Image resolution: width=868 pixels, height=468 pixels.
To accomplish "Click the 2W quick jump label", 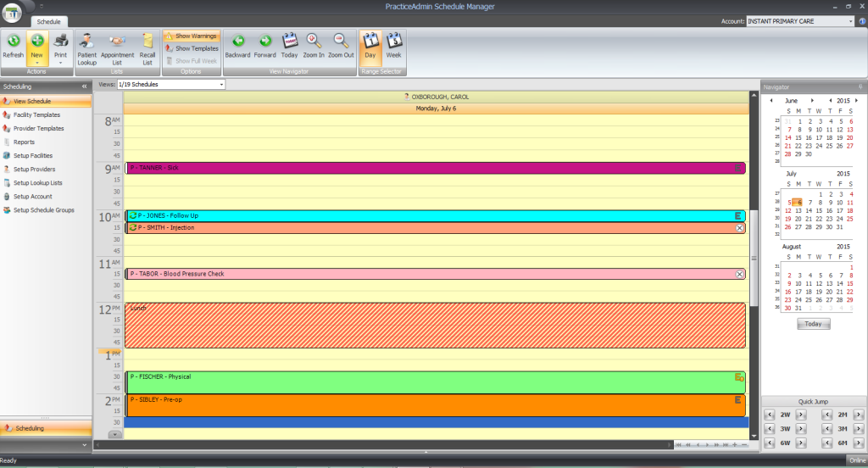I will point(786,415).
